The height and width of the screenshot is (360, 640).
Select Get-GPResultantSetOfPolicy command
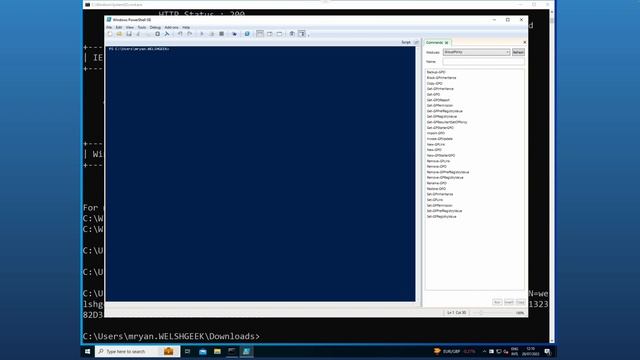[x=447, y=122]
